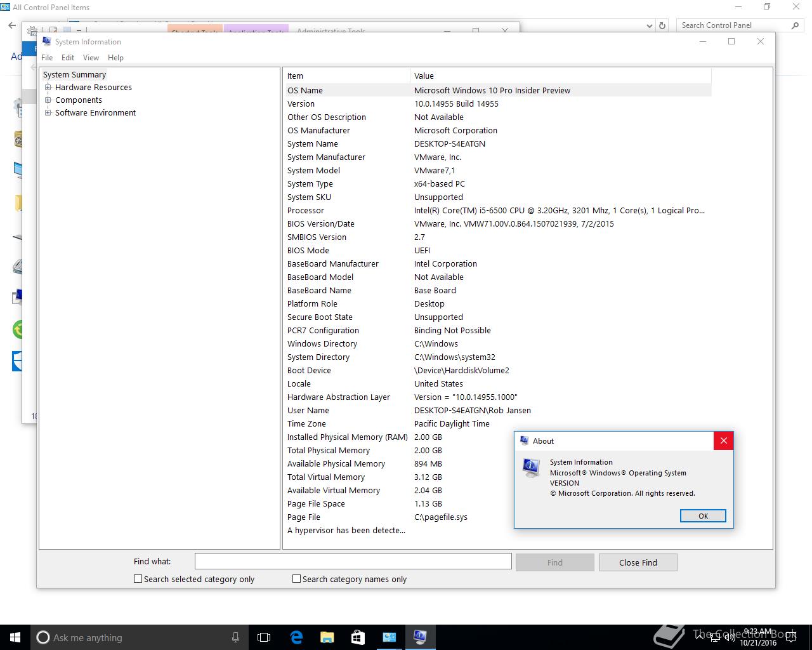812x650 pixels.
Task: Expand the Hardware Resources node
Action: (48, 88)
